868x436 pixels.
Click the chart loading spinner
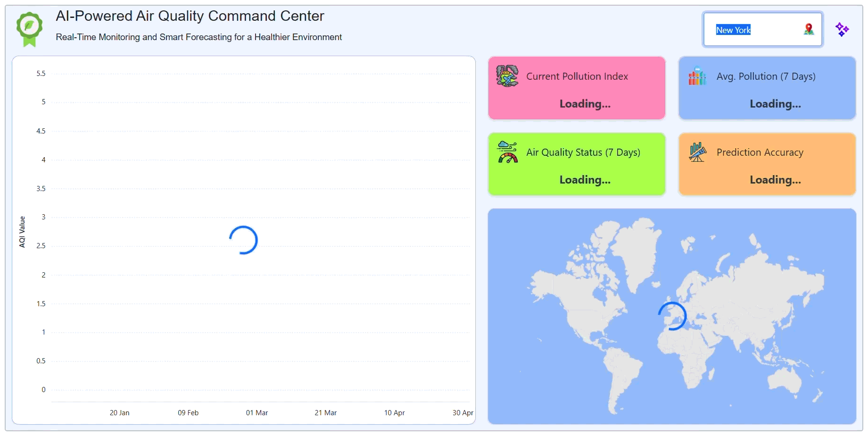(243, 240)
